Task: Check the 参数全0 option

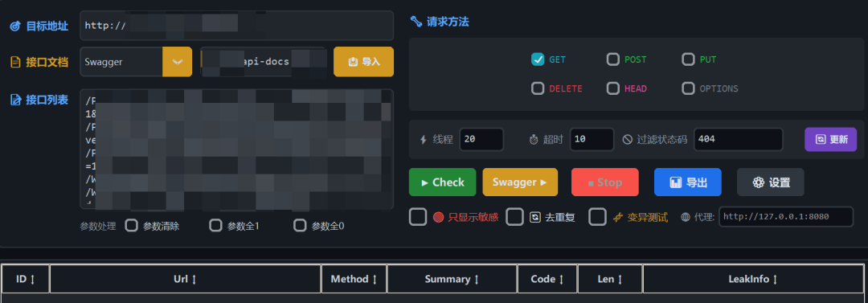Action: tap(300, 226)
